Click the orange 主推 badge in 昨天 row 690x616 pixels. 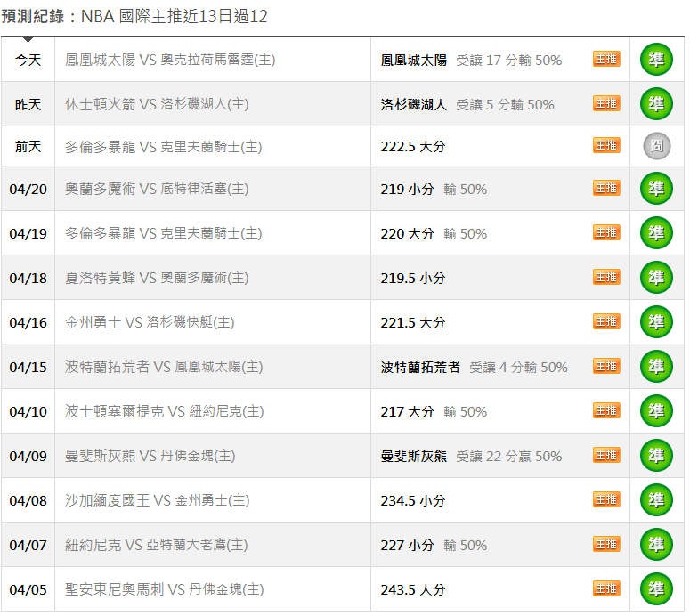click(606, 103)
